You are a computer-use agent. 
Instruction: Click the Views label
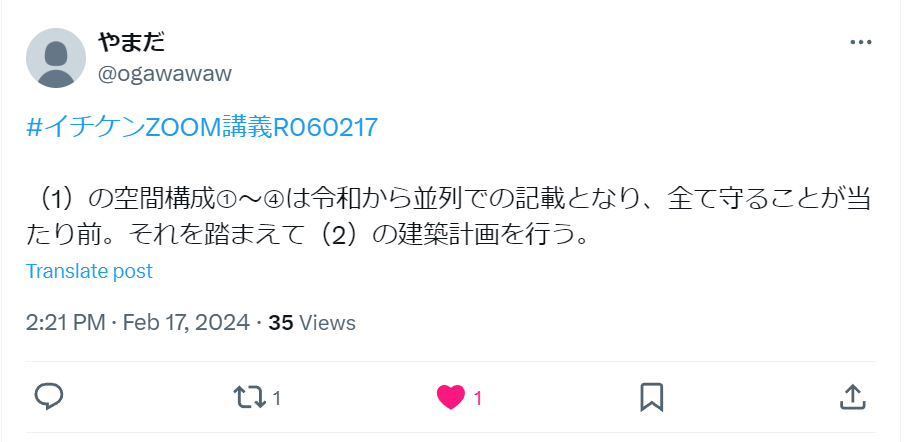coord(327,323)
